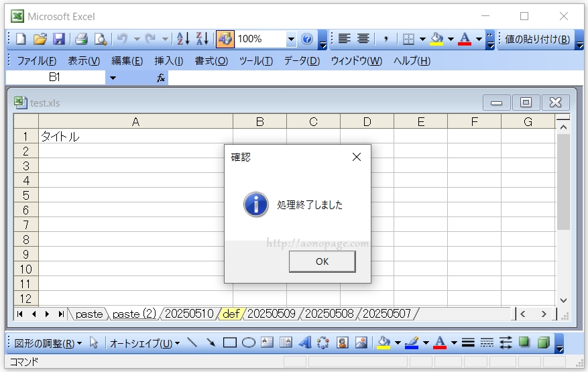Toggle center text alignment
This screenshot has width=588, height=372.
coord(363,39)
